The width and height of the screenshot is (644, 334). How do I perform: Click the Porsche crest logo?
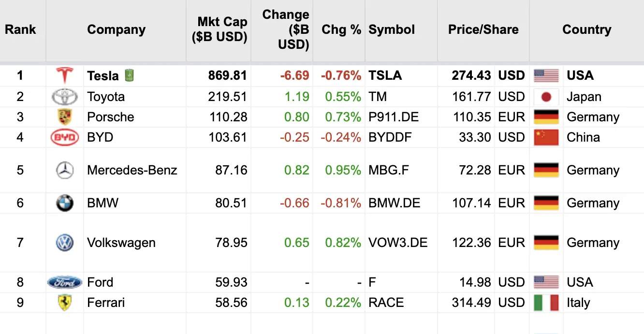pos(64,117)
